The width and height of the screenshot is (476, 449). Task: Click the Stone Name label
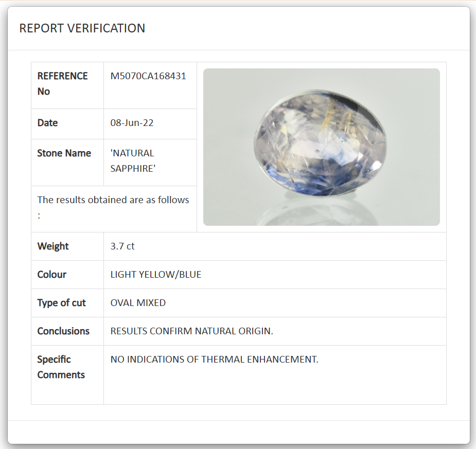(x=64, y=153)
